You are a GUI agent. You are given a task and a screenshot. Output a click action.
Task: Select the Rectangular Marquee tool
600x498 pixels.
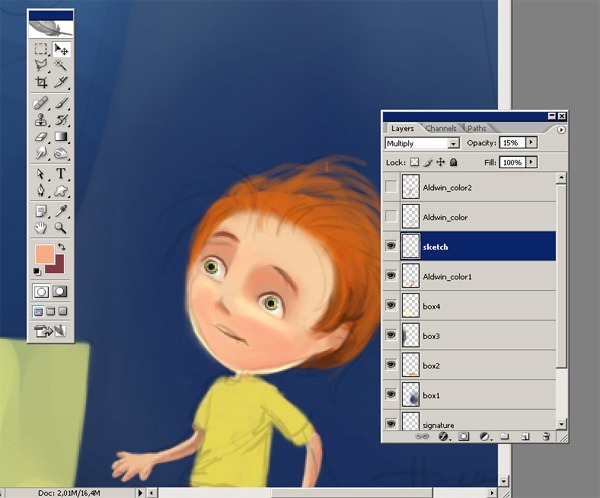coord(41,48)
